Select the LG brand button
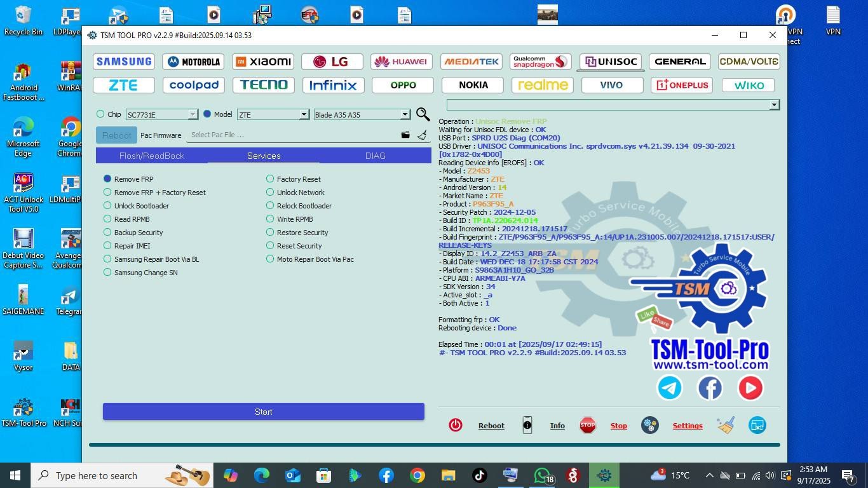868x488 pixels. (332, 62)
